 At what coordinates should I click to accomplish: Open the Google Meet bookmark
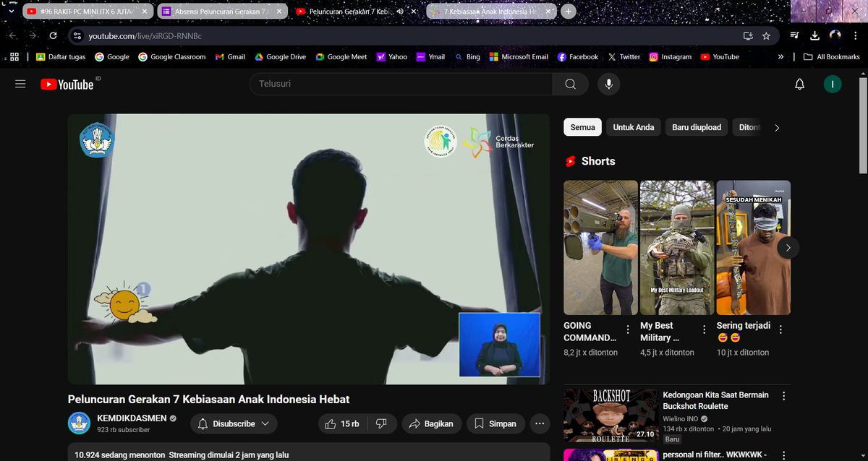pyautogui.click(x=341, y=56)
